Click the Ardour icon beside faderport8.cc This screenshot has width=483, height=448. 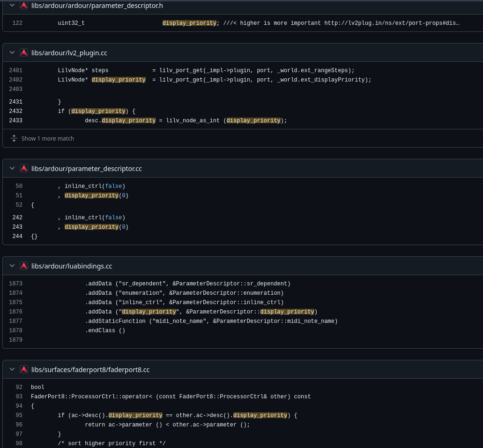click(x=24, y=369)
